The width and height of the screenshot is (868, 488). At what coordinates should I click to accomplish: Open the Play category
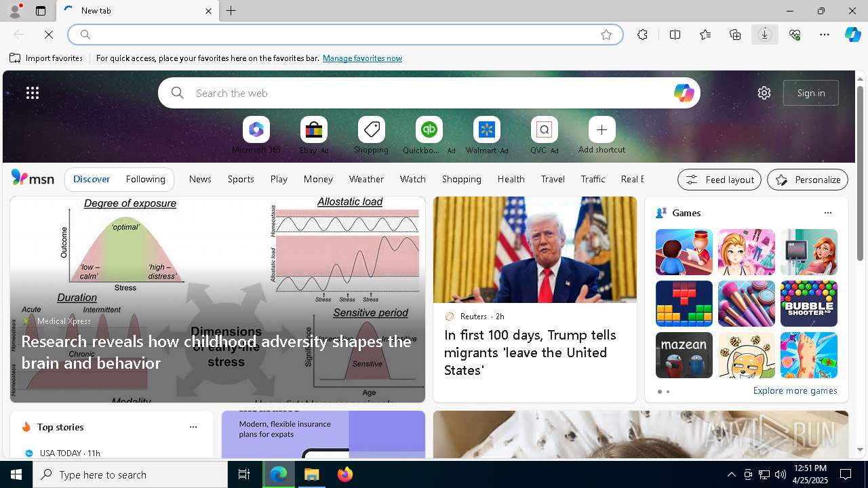(279, 179)
